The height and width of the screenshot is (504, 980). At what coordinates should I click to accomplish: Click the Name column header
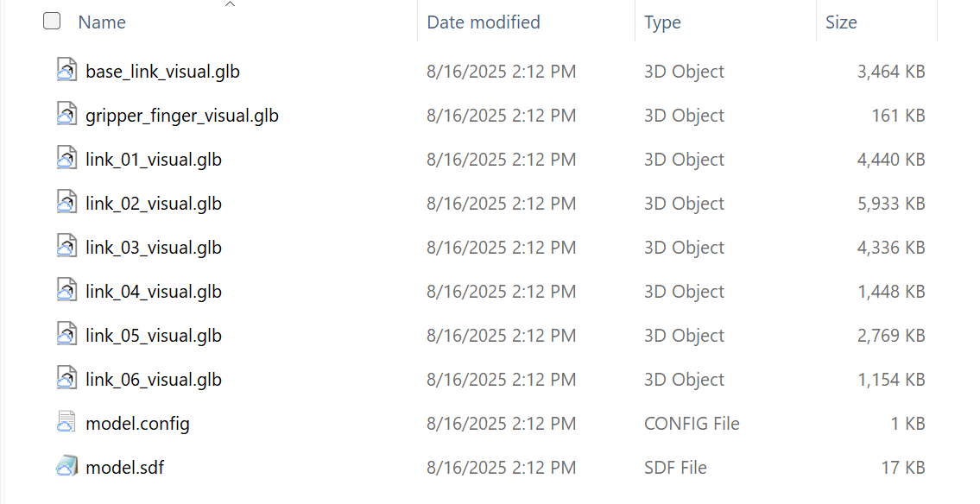[101, 22]
